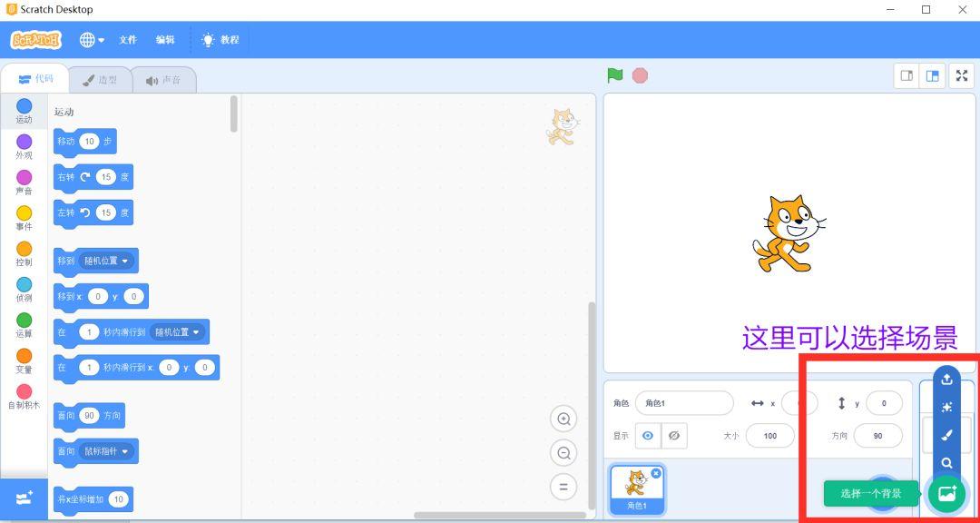The height and width of the screenshot is (523, 980).
Task: Click the 大小 size field
Action: [770, 436]
